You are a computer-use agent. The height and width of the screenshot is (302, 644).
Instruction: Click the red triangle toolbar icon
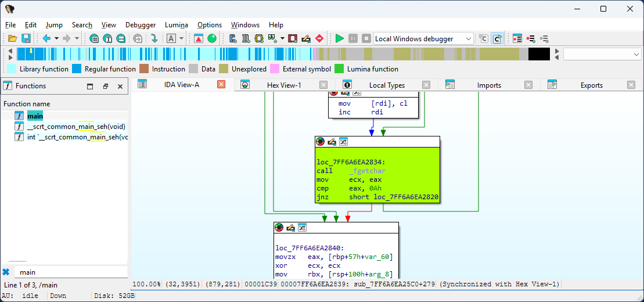[x=199, y=38]
